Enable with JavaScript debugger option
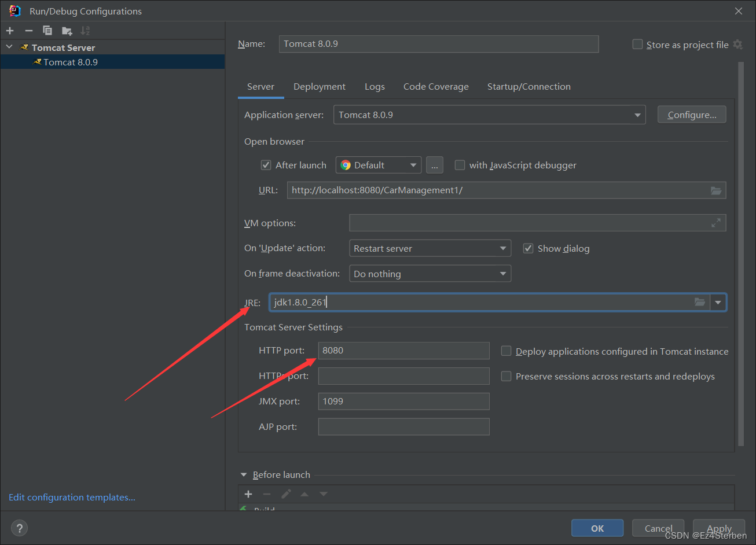 (x=460, y=165)
